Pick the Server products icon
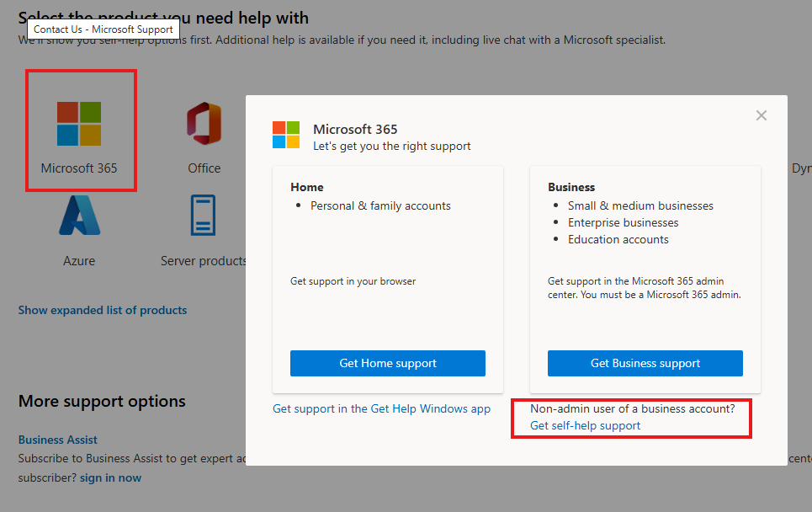Screen dimensions: 812x512 pyautogui.click(x=203, y=215)
